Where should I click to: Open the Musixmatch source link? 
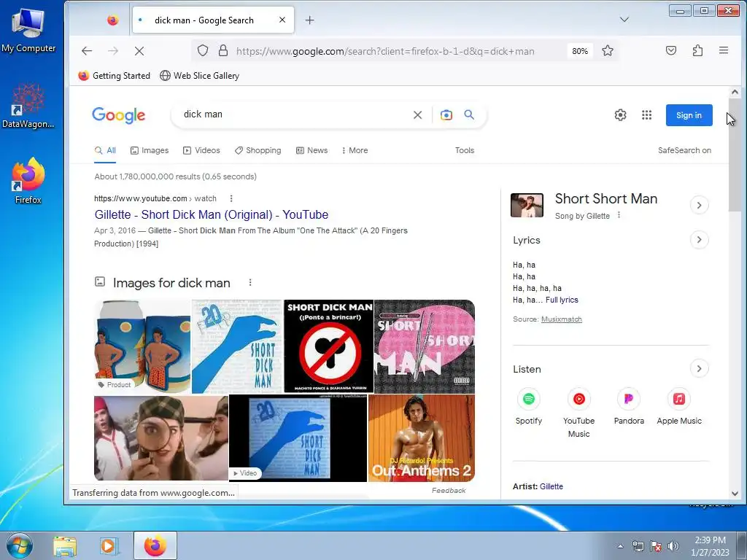coord(561,319)
